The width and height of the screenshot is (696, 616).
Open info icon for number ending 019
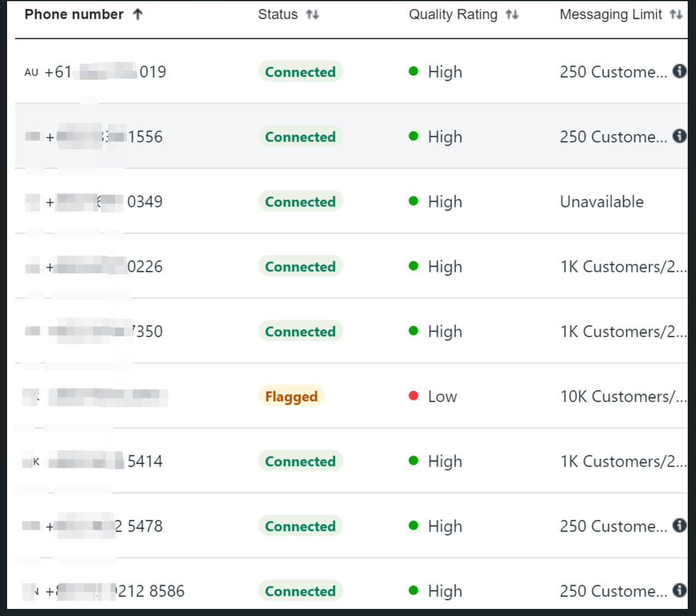click(x=679, y=71)
